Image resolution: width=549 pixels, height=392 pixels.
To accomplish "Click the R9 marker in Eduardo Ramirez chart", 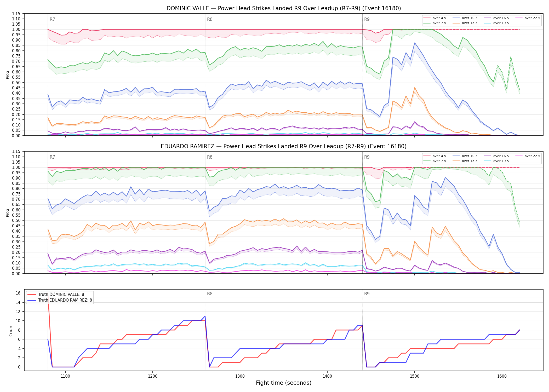I will pos(367,157).
